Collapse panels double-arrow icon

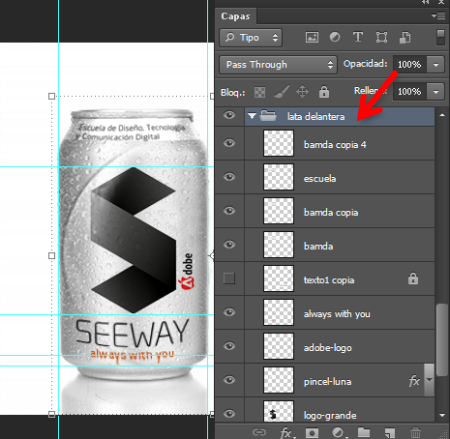pos(425,2)
